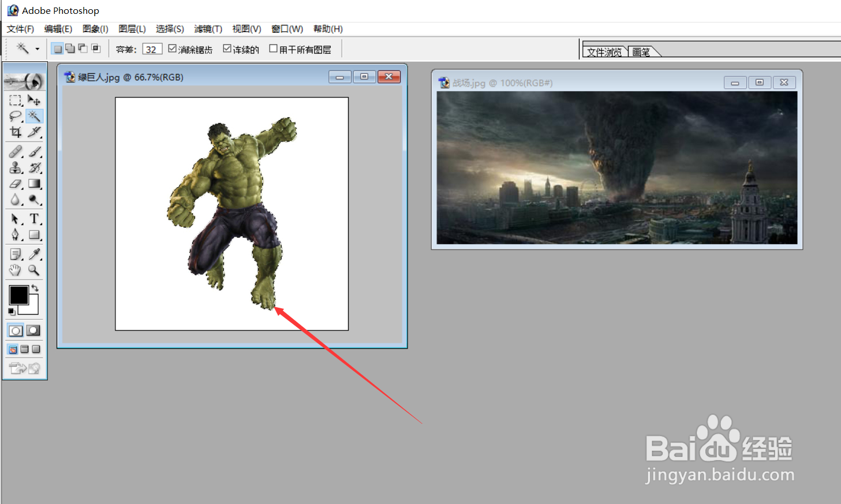The image size is (841, 504).
Task: Choose New Selection mode
Action: pyautogui.click(x=57, y=49)
